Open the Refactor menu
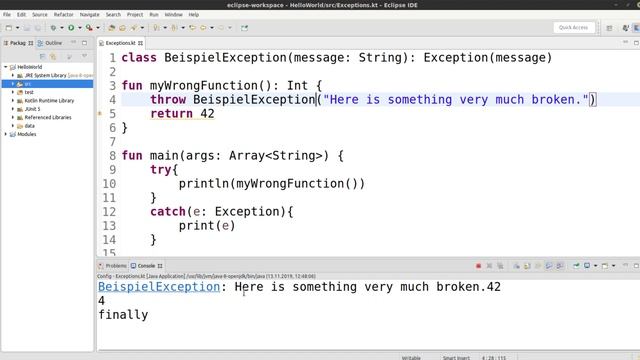640x360 pixels. pyautogui.click(x=64, y=14)
